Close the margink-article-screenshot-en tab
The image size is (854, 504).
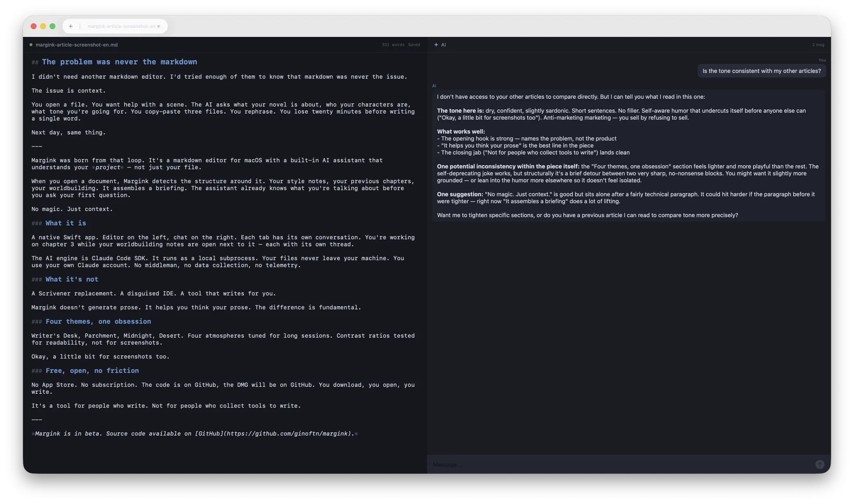coord(159,26)
